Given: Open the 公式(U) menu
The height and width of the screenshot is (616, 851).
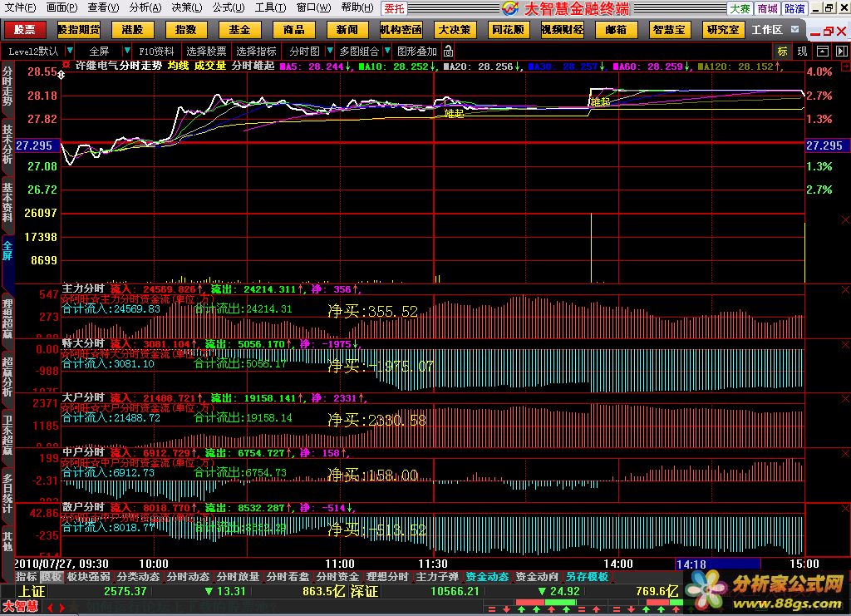Looking at the screenshot, I should pos(229,7).
